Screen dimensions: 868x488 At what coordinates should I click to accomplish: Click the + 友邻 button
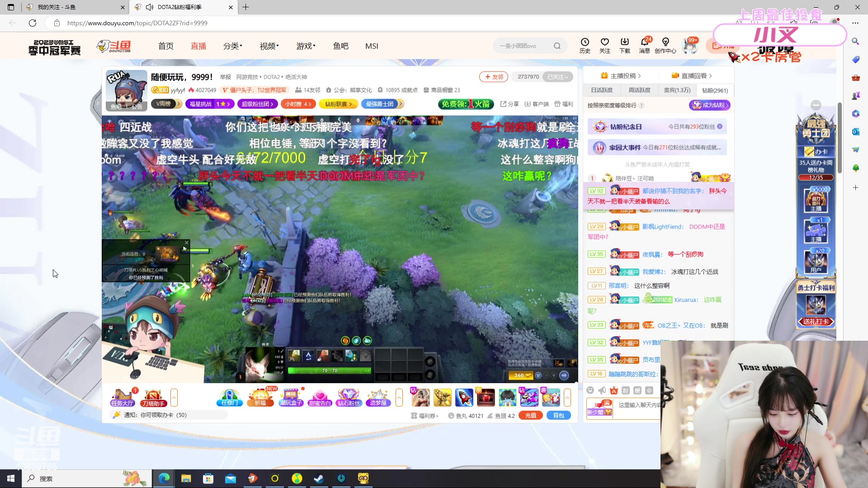point(494,77)
